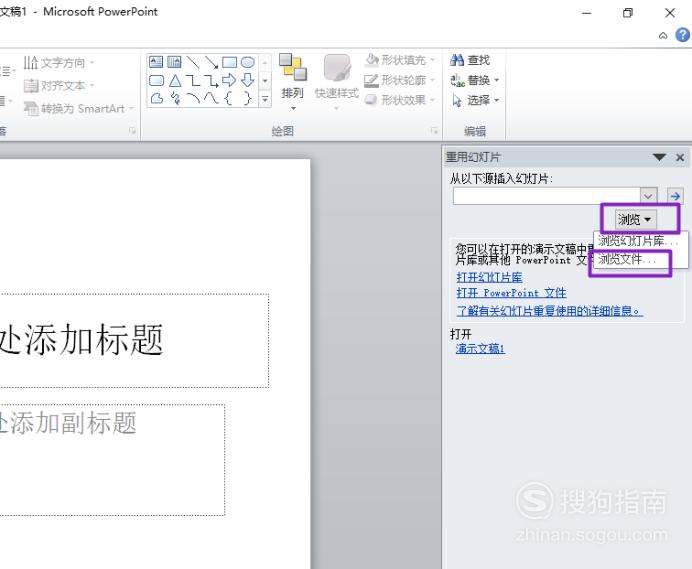
Task: Open the 打开 PowerPoint 文件 link
Action: (511, 293)
